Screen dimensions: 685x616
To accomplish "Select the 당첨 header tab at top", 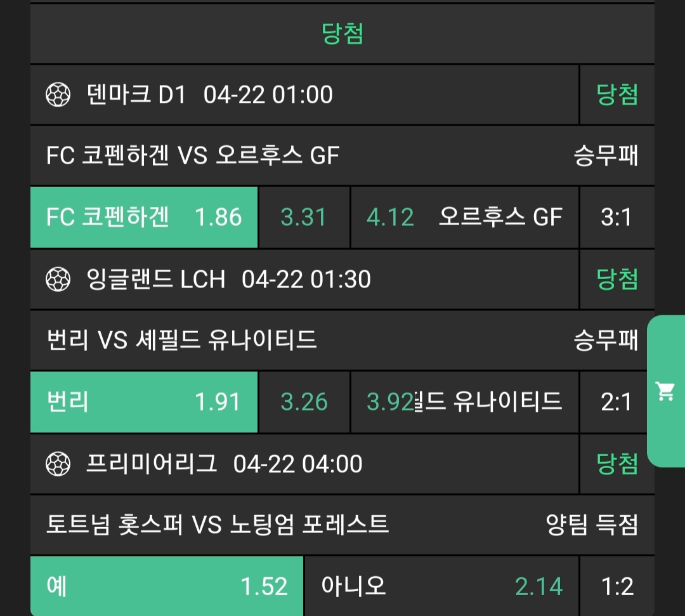I will pyautogui.click(x=342, y=34).
